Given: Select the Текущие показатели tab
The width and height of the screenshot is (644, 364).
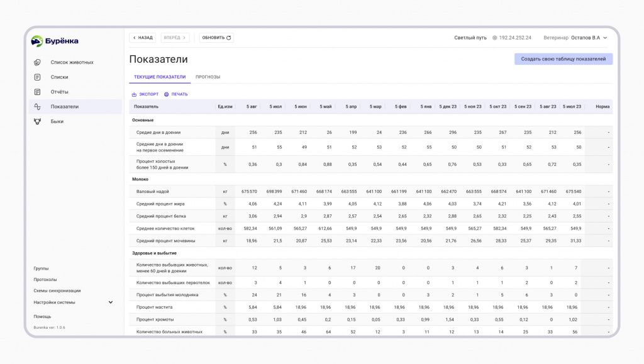Looking at the screenshot, I should [x=160, y=77].
